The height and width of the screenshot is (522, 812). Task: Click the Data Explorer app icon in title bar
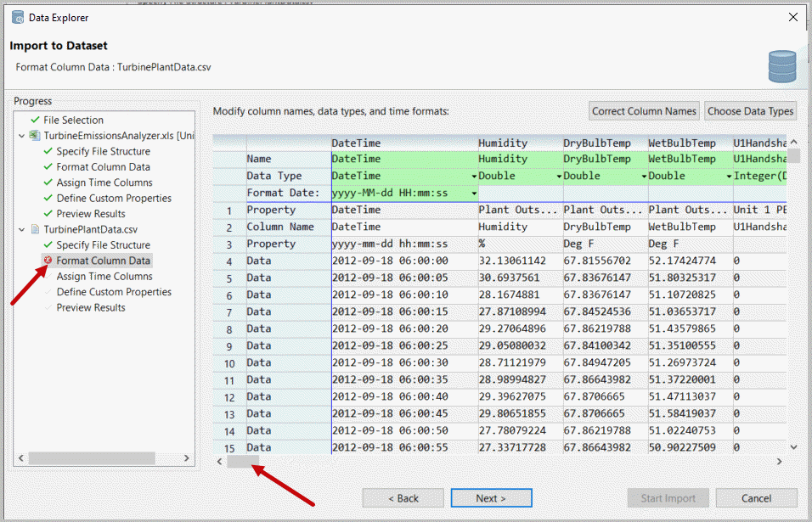click(17, 17)
